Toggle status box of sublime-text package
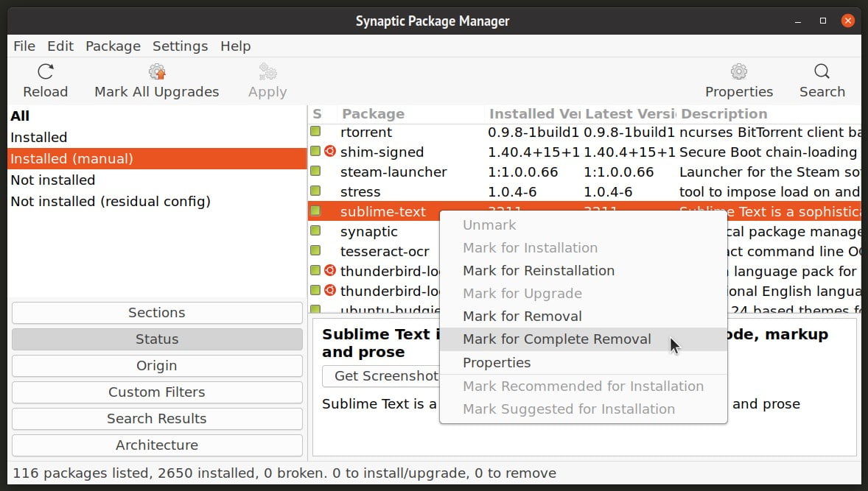This screenshot has height=491, width=868. click(315, 211)
